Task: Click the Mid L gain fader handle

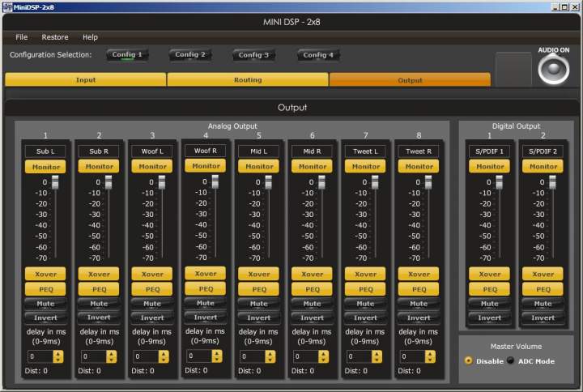Action: click(269, 182)
